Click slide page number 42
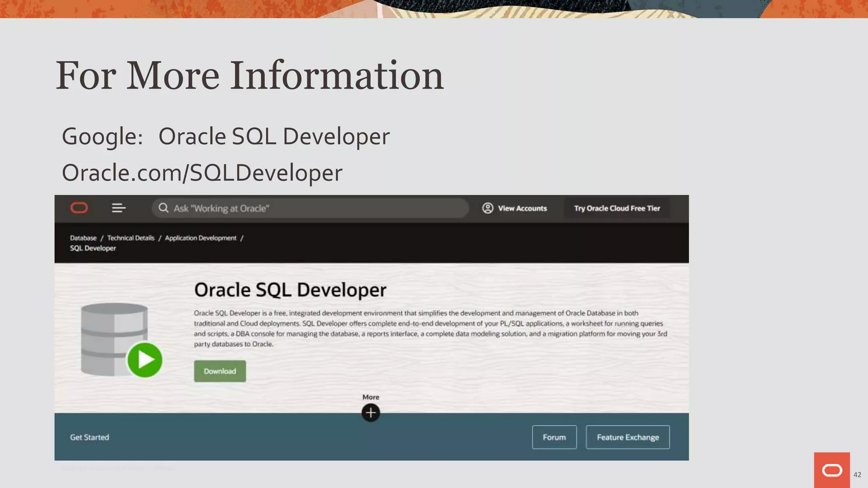 (857, 475)
